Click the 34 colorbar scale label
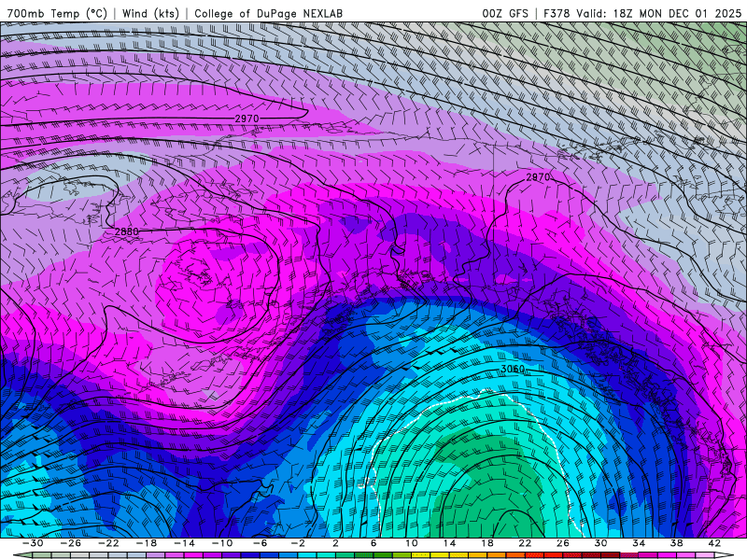 [639, 543]
